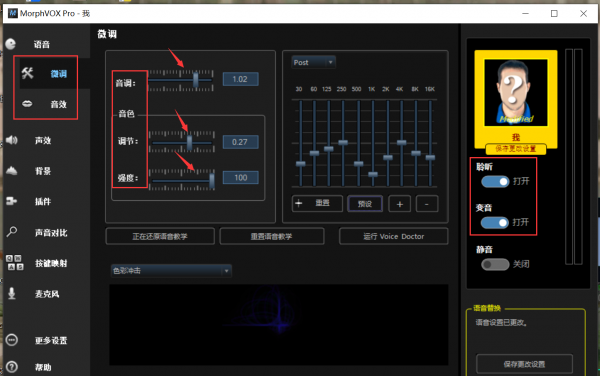The image size is (600, 376).
Task: Click the 60 Hz equalizer slider
Action: (314, 153)
